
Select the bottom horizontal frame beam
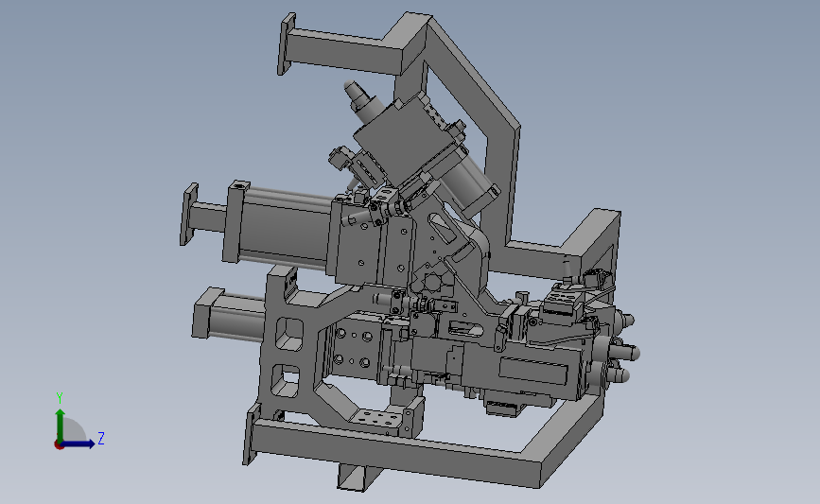click(x=397, y=452)
